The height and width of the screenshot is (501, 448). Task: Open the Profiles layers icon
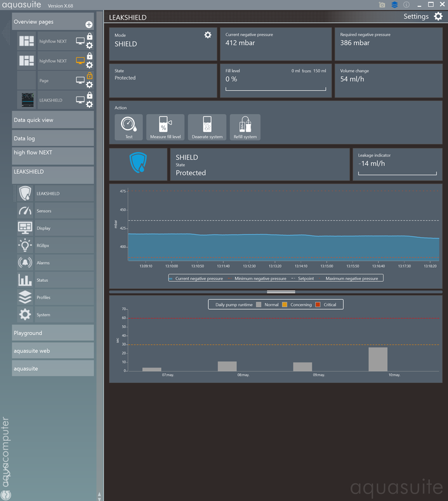pyautogui.click(x=25, y=297)
